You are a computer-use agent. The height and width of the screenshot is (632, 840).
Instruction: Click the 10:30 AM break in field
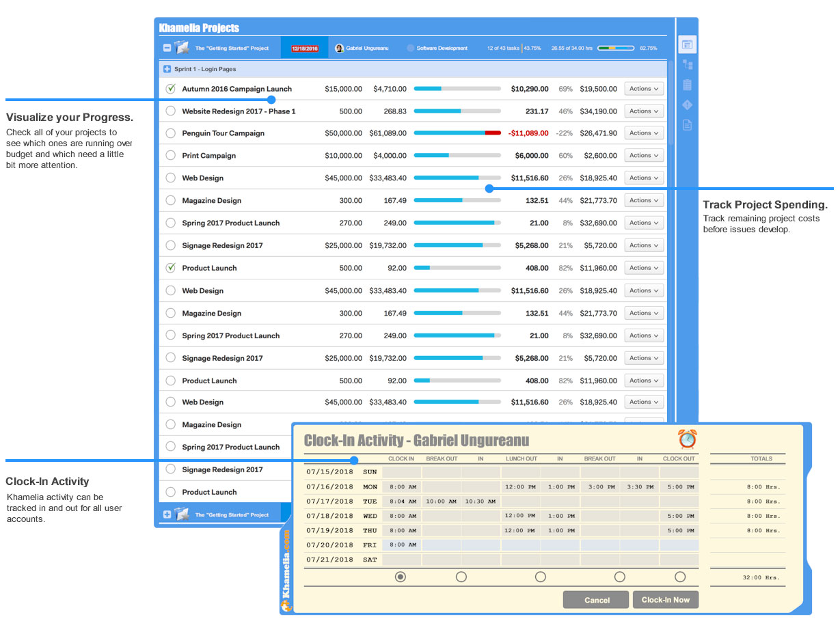pyautogui.click(x=480, y=502)
